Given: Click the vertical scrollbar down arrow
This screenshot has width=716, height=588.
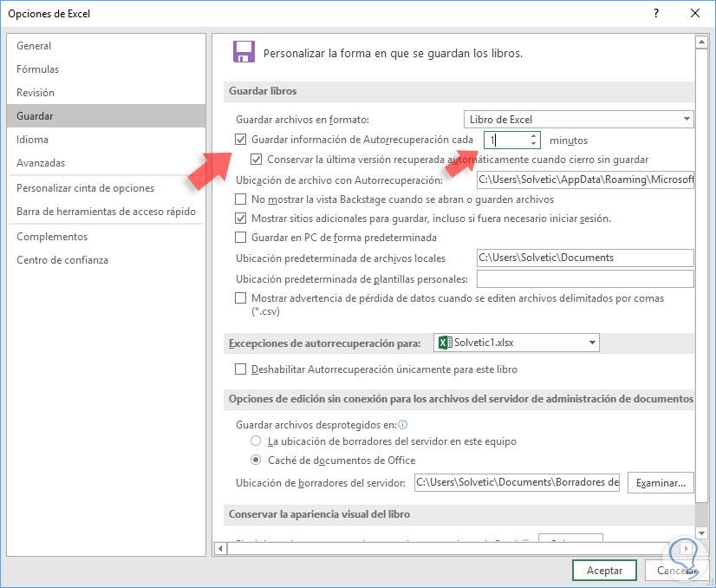Looking at the screenshot, I should pyautogui.click(x=701, y=532).
